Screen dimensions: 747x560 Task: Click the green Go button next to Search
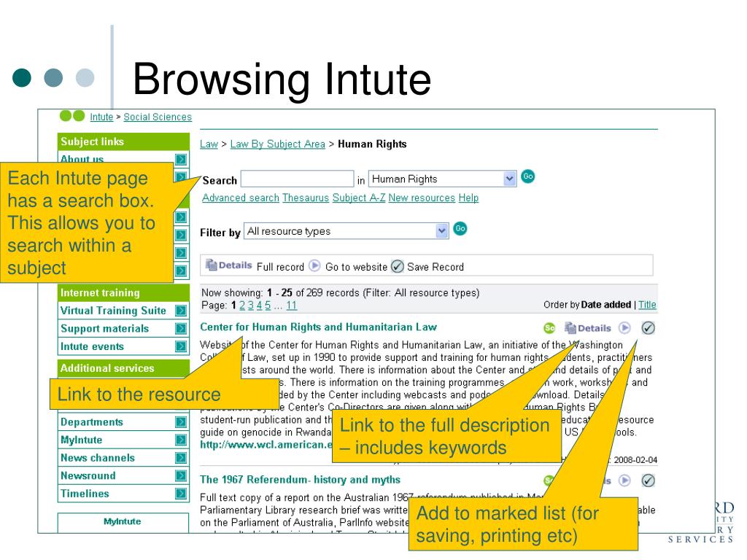click(528, 176)
